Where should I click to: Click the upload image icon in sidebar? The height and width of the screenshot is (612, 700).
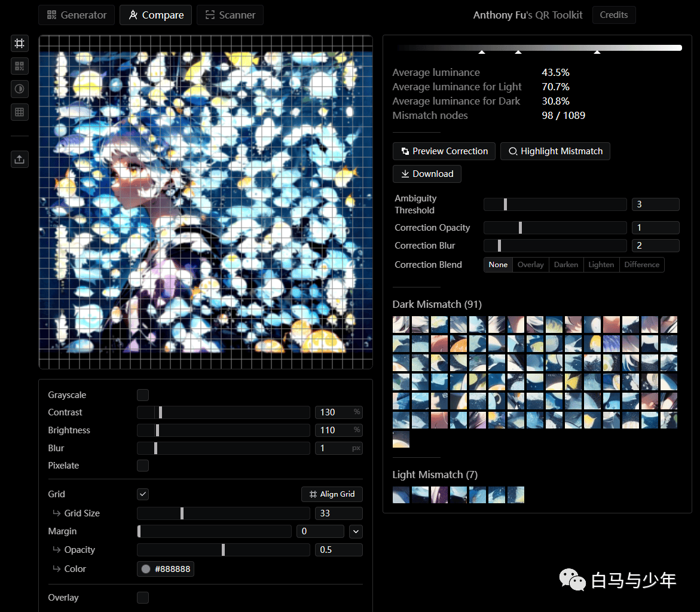(x=20, y=160)
